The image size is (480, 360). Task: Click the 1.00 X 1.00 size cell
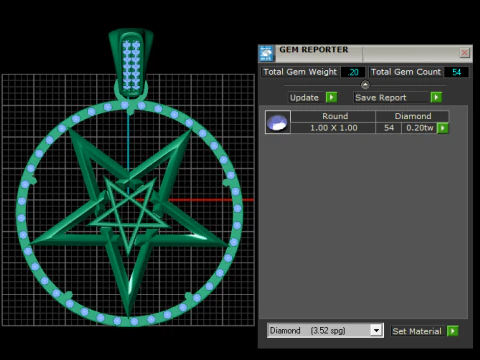coord(333,128)
